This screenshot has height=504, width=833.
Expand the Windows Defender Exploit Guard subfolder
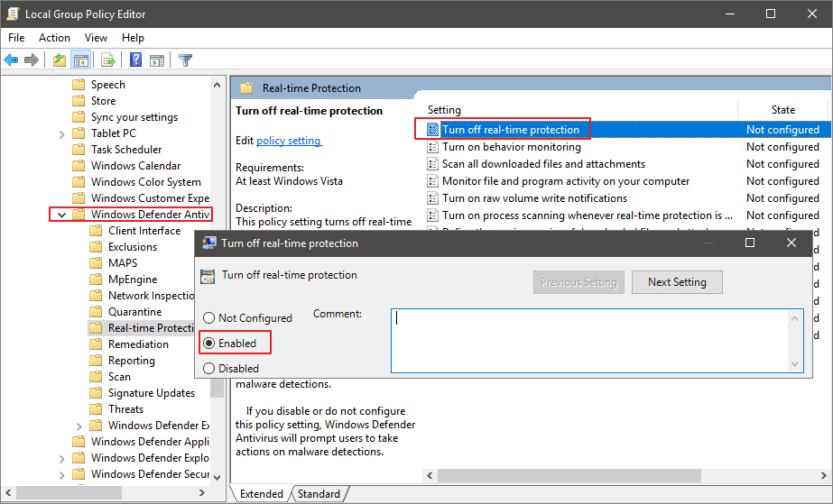click(79, 426)
